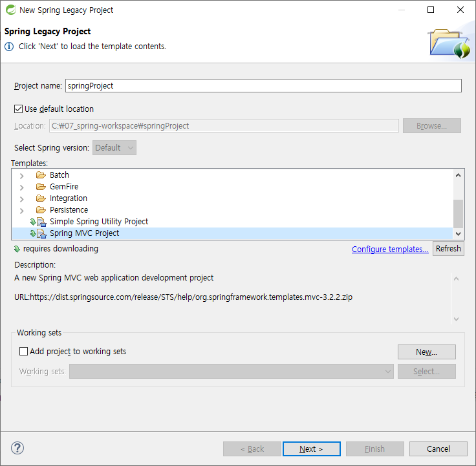The image size is (476, 466).
Task: Focus the Project name input field
Action: pyautogui.click(x=263, y=86)
